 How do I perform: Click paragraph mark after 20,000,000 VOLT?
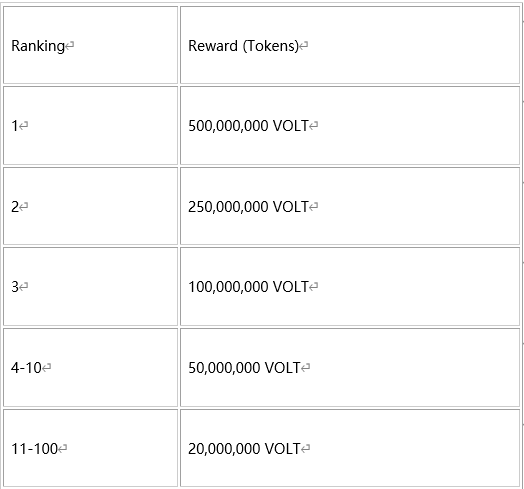point(305,449)
